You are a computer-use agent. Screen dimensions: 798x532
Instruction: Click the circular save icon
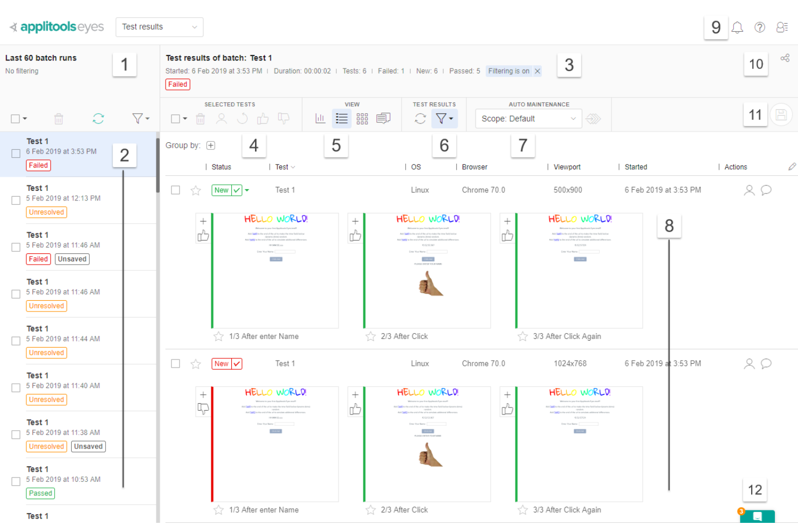pos(781,114)
